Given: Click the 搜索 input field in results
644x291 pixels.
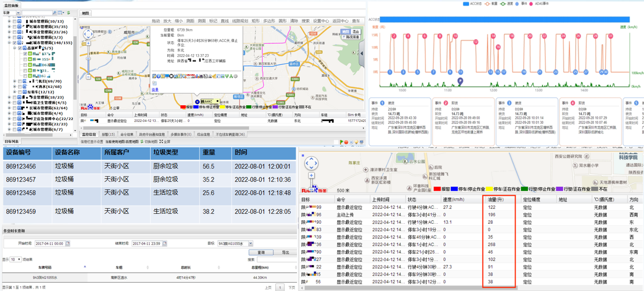Looking at the screenshot, I should (x=276, y=260).
